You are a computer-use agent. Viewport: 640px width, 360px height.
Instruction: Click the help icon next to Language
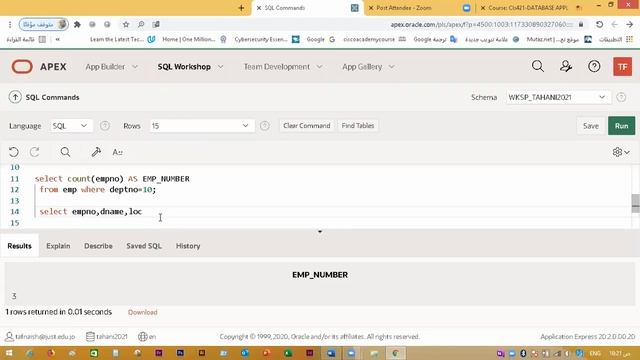(x=104, y=126)
